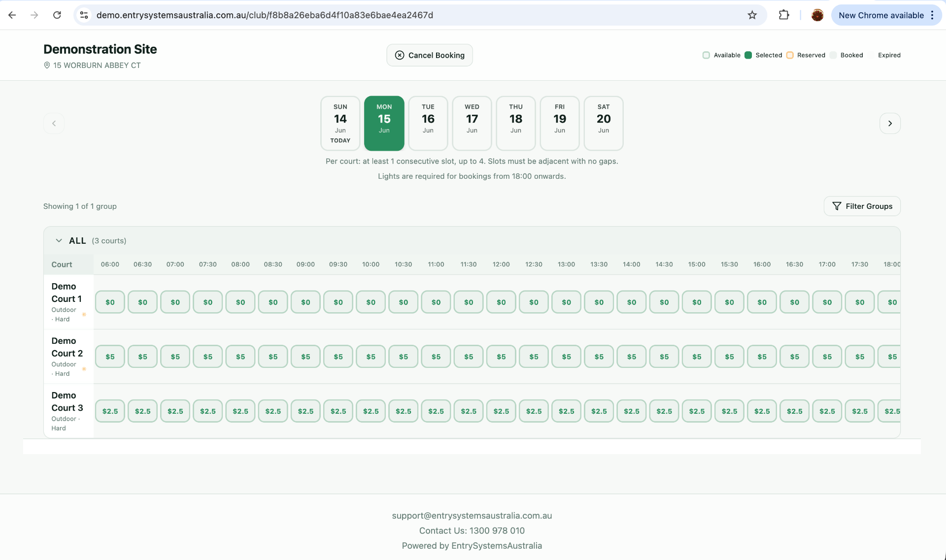Open the Filter Groups button
The height and width of the screenshot is (560, 946).
click(862, 206)
